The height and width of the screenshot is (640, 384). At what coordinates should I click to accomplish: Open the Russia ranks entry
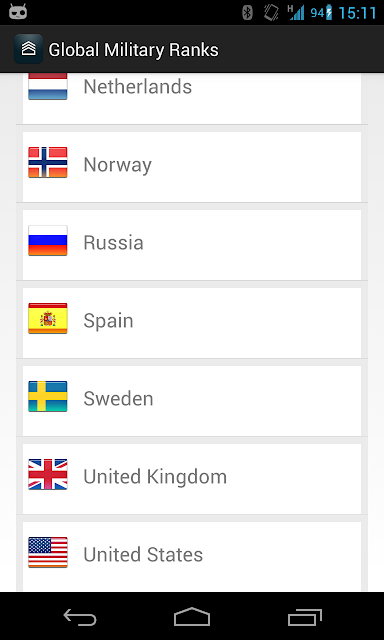(x=192, y=244)
